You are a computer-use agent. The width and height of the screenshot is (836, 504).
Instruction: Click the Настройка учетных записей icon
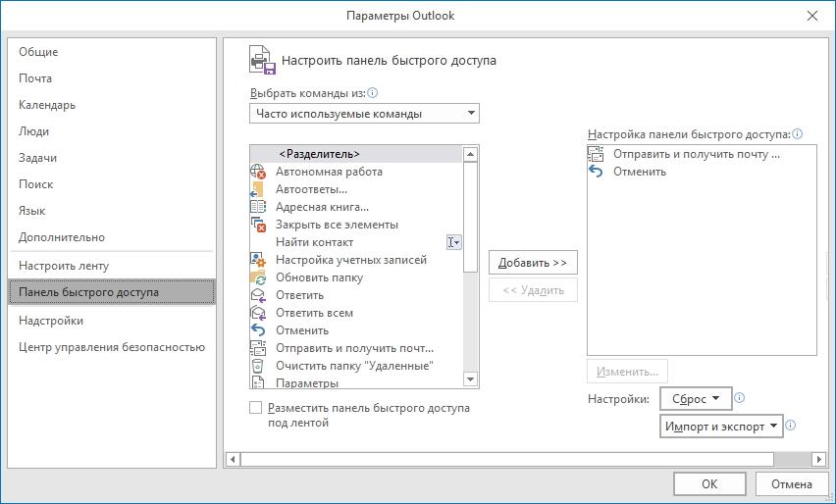pos(258,260)
